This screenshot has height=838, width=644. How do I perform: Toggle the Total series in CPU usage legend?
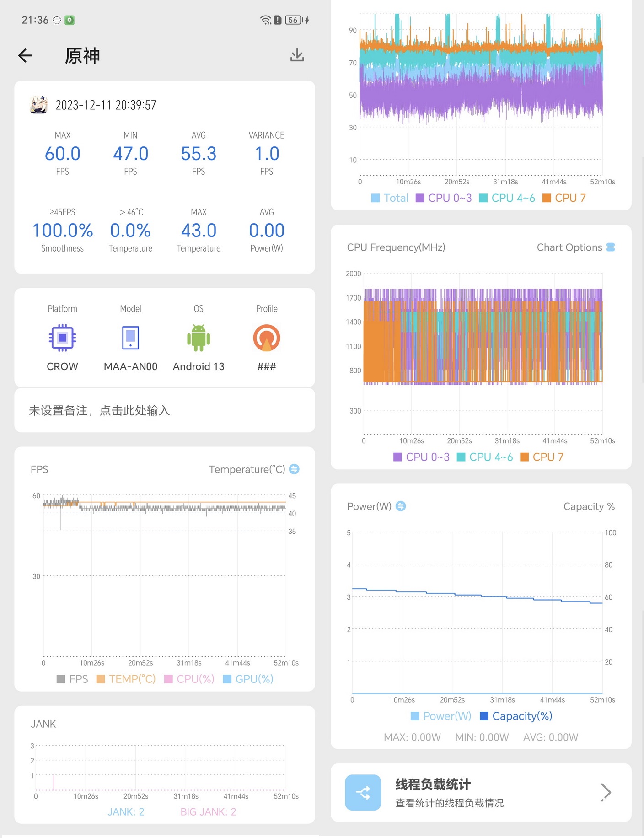[390, 198]
